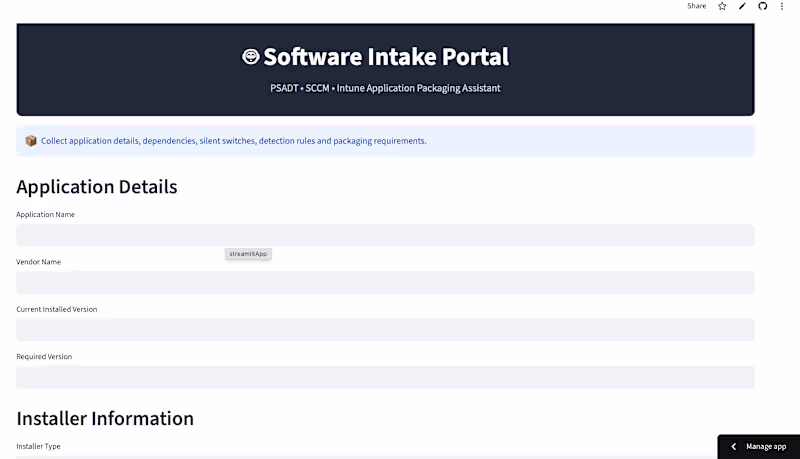Focus the Vendor Name input field
Screen dimensions: 800x459
click(x=385, y=283)
